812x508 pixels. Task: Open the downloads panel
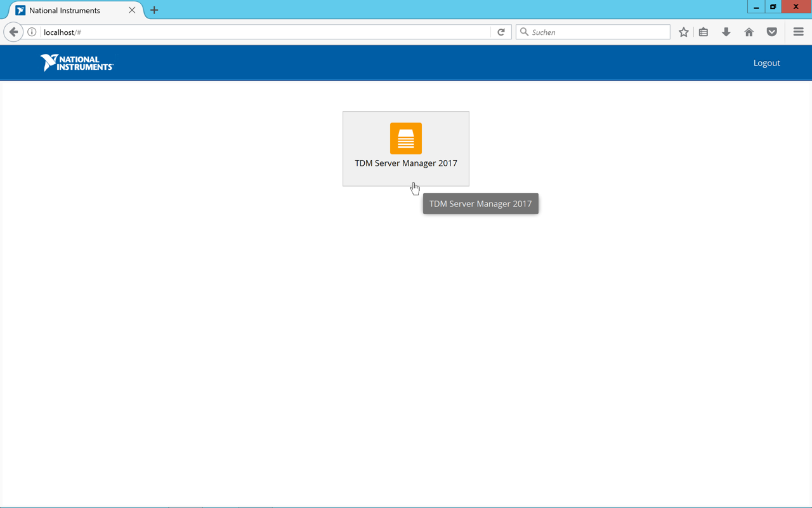(726, 32)
